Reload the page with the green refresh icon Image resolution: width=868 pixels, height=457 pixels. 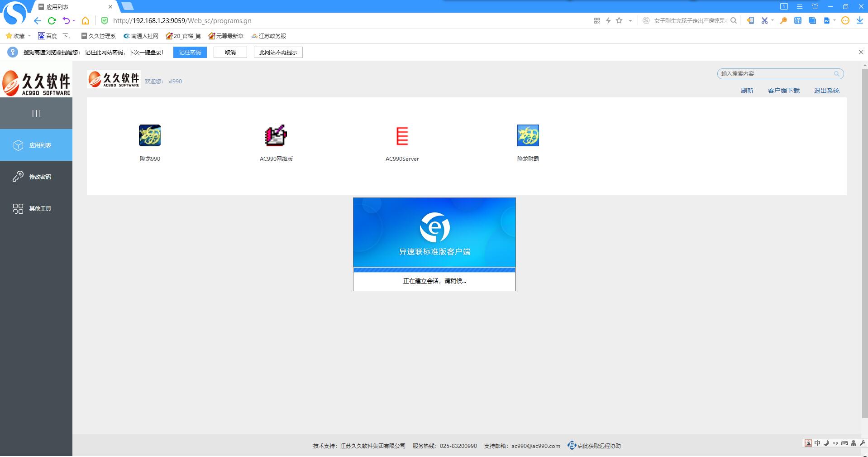tap(52, 20)
